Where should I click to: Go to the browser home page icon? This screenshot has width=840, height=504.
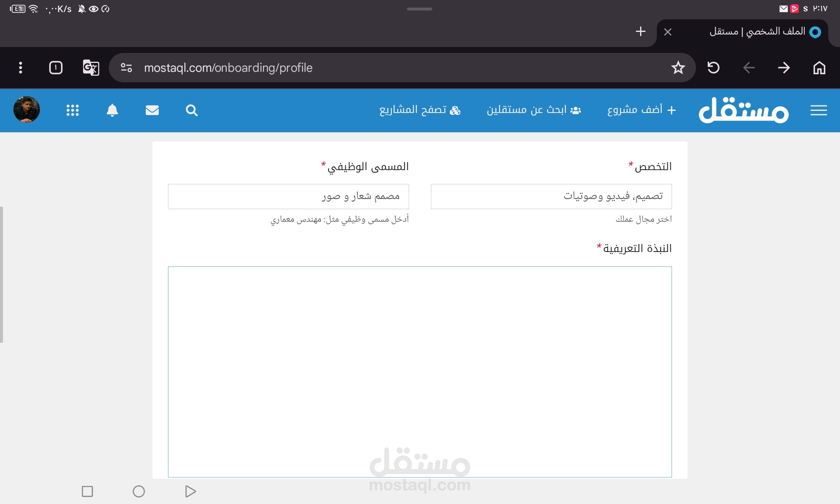coord(819,68)
